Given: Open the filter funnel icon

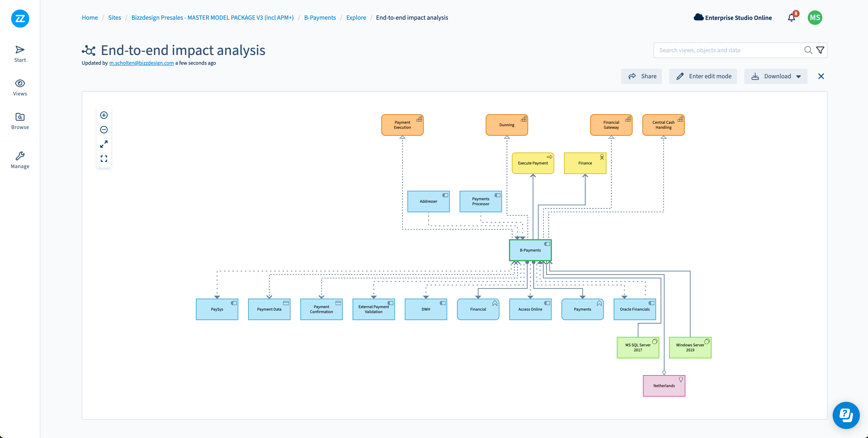Looking at the screenshot, I should click(820, 50).
